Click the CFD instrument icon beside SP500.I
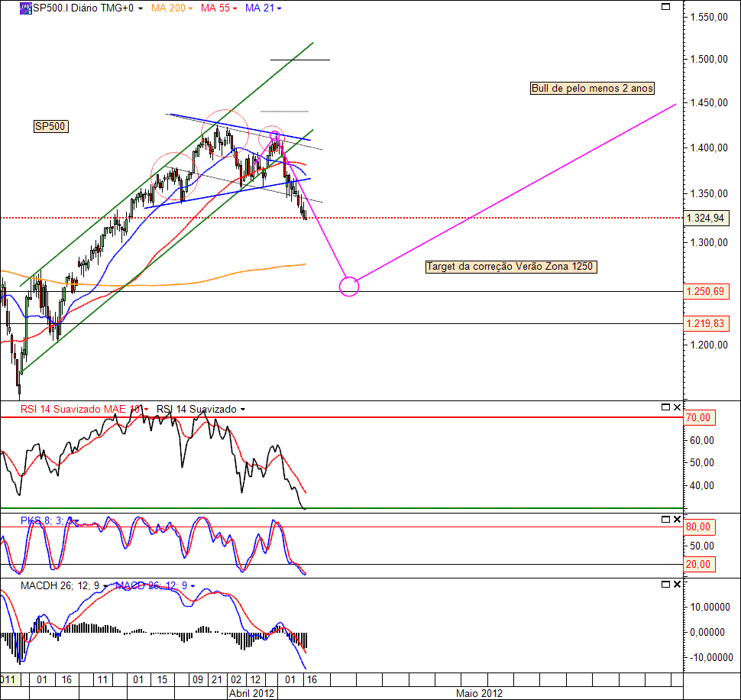 [x=25, y=8]
